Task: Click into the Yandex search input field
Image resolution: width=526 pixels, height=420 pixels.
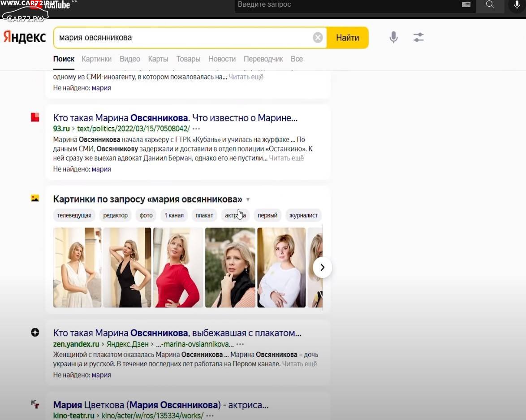Action: [x=179, y=38]
